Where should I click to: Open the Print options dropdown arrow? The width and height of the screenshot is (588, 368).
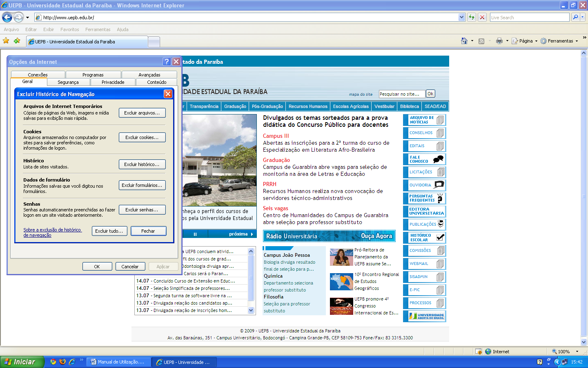click(x=507, y=41)
